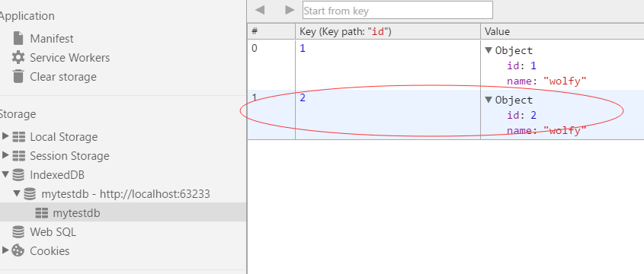Select row index 1 cell
The width and height of the screenshot is (644, 274).
tap(271, 114)
